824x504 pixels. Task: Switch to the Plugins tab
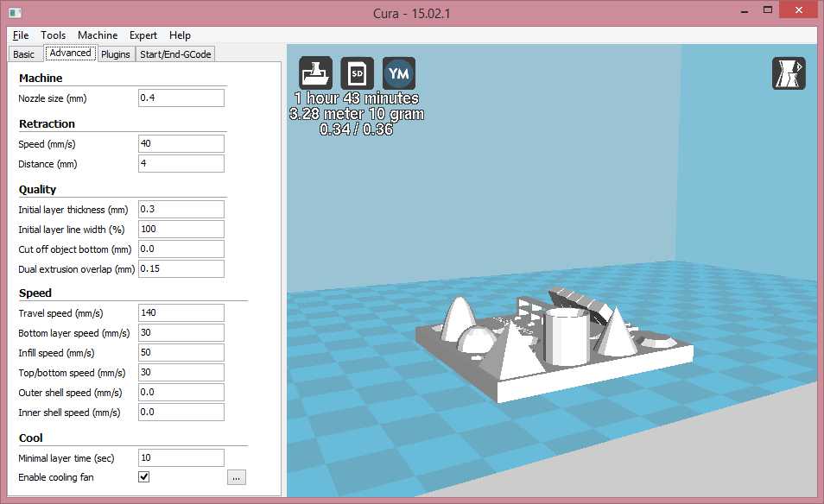click(x=115, y=54)
